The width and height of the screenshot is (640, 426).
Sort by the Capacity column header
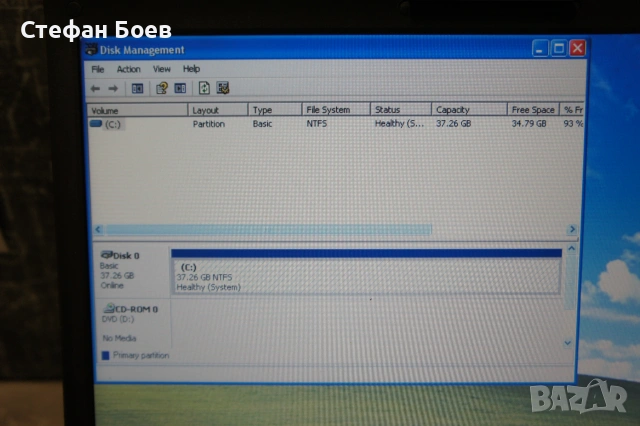469,110
